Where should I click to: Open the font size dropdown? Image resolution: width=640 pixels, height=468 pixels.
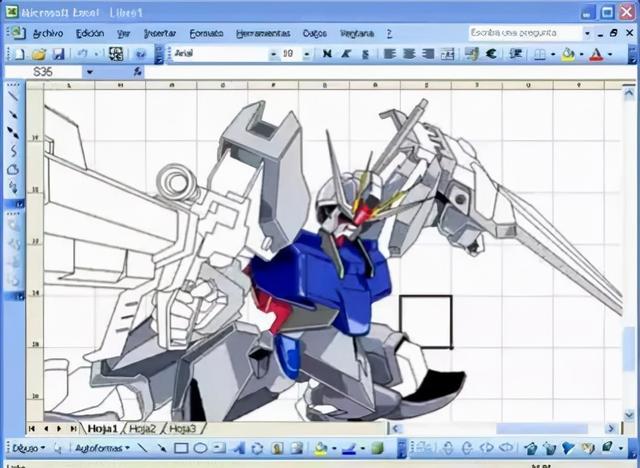click(x=307, y=54)
